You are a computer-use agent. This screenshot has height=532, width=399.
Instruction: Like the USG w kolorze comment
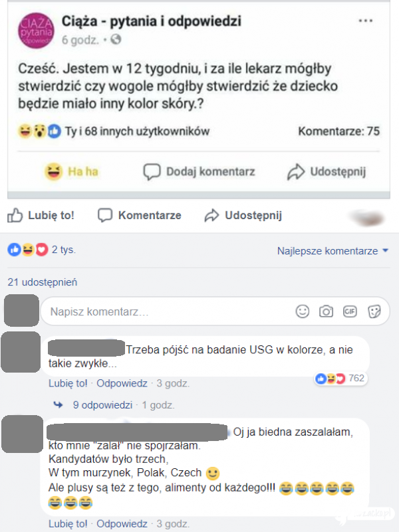[x=68, y=383]
